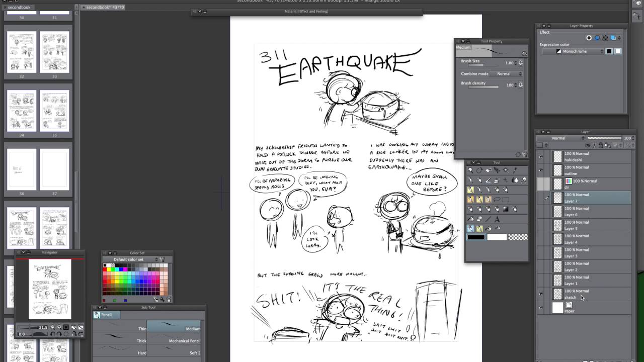Switch to the secondbook* 43/70 canvas tab
644x362 pixels.
pyautogui.click(x=105, y=8)
